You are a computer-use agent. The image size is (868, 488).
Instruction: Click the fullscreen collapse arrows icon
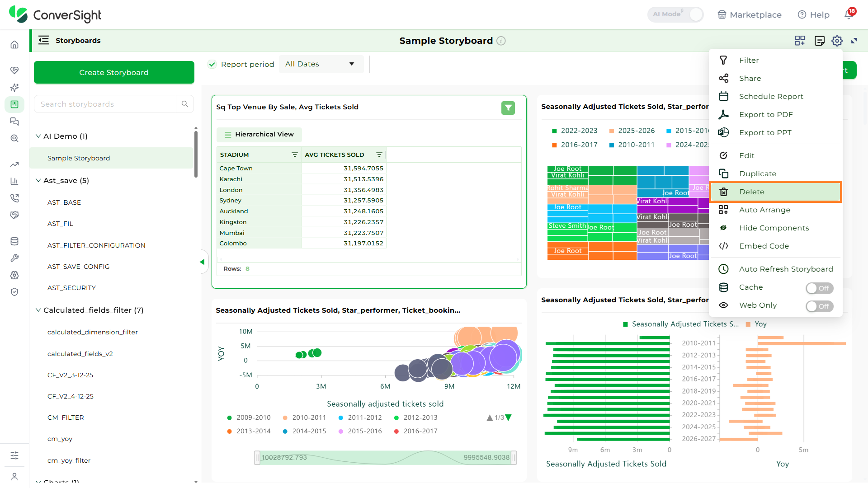click(854, 41)
